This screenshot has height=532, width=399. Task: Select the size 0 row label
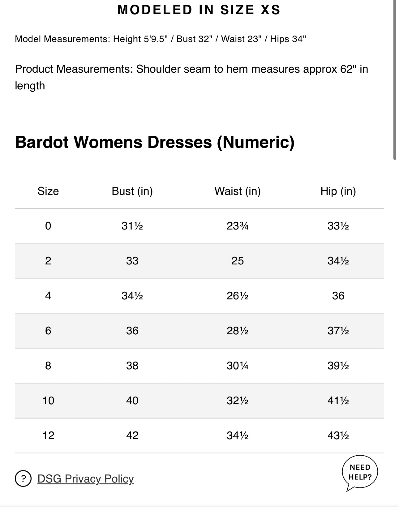click(x=48, y=226)
